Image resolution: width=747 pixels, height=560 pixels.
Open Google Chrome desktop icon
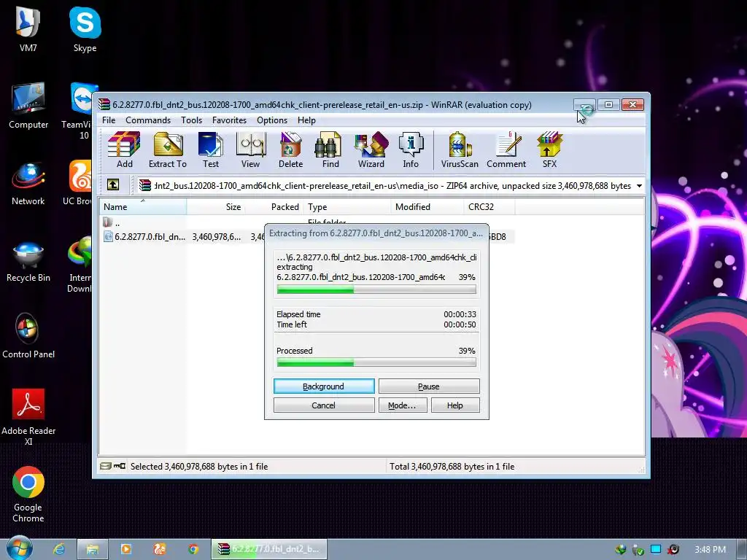click(x=28, y=494)
